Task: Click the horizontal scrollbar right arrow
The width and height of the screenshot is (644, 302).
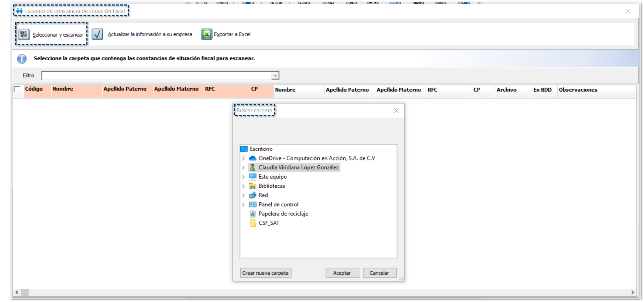Action: (633, 292)
